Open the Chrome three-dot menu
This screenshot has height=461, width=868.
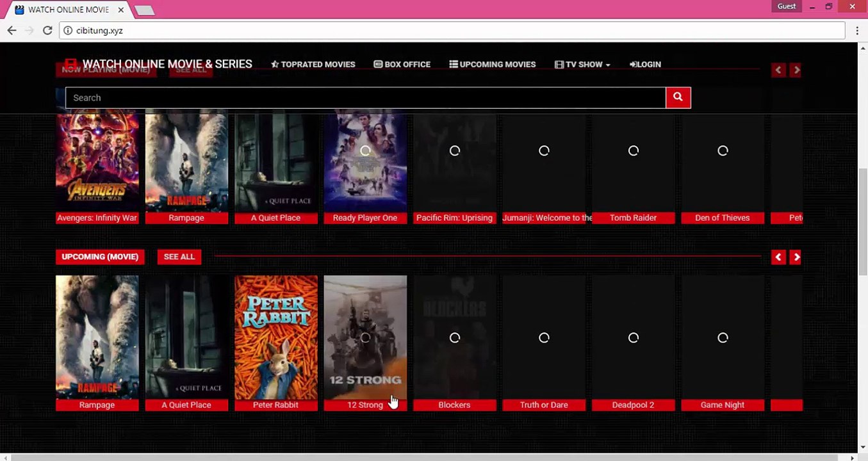857,30
